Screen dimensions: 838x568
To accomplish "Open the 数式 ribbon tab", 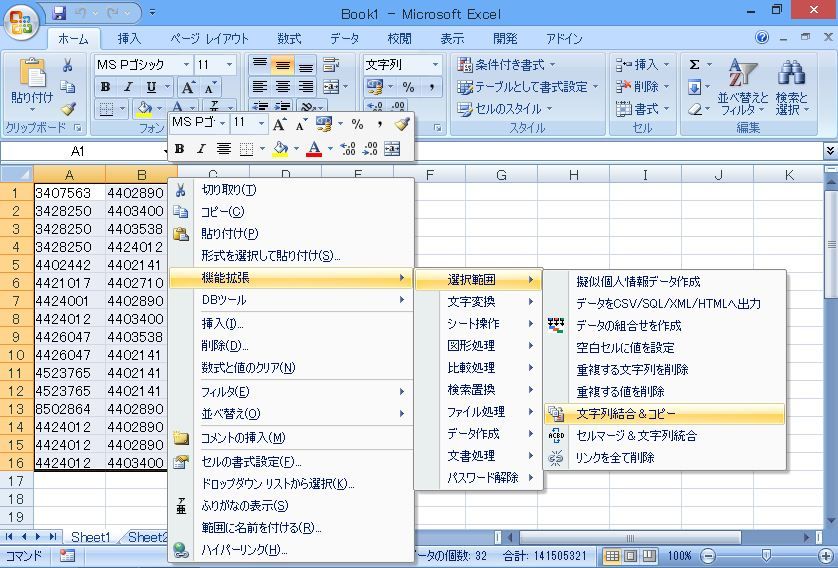I will [x=289, y=38].
